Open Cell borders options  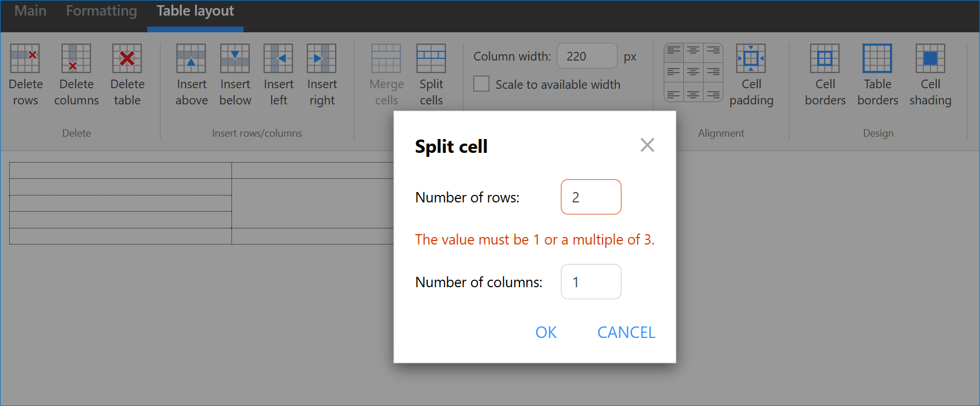825,74
